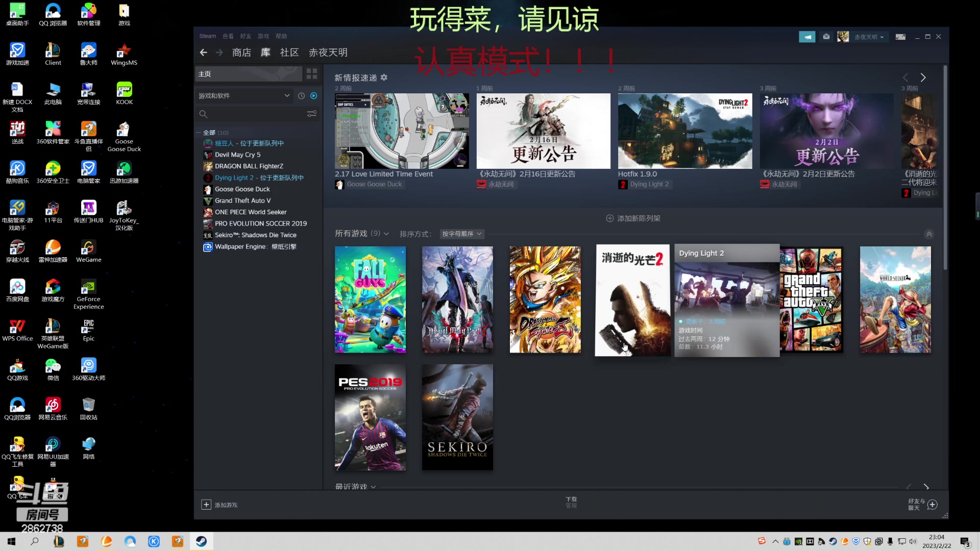The width and height of the screenshot is (980, 551).
Task: Open the news settings gear icon
Action: click(x=384, y=78)
